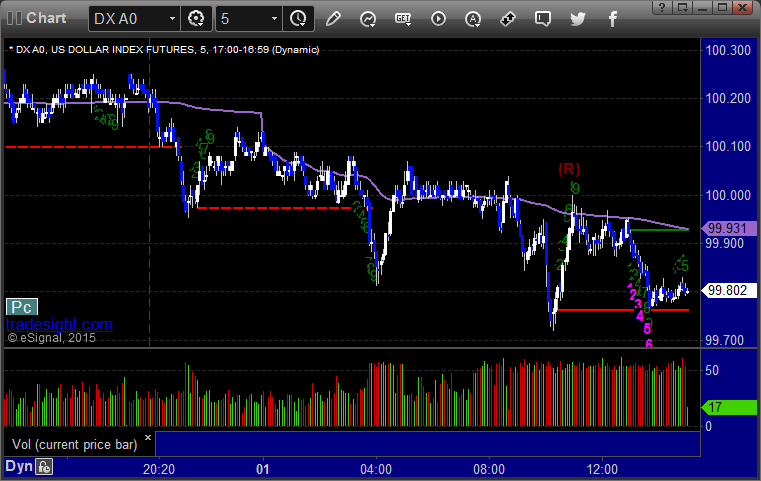Click the chart title DX A0 description text
Image resolution: width=761 pixels, height=481 pixels.
pyautogui.click(x=167, y=50)
